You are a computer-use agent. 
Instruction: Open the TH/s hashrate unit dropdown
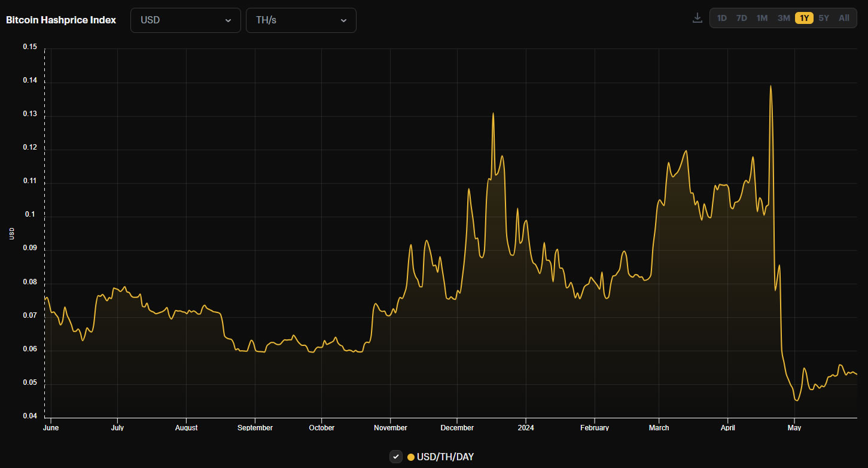click(x=301, y=20)
